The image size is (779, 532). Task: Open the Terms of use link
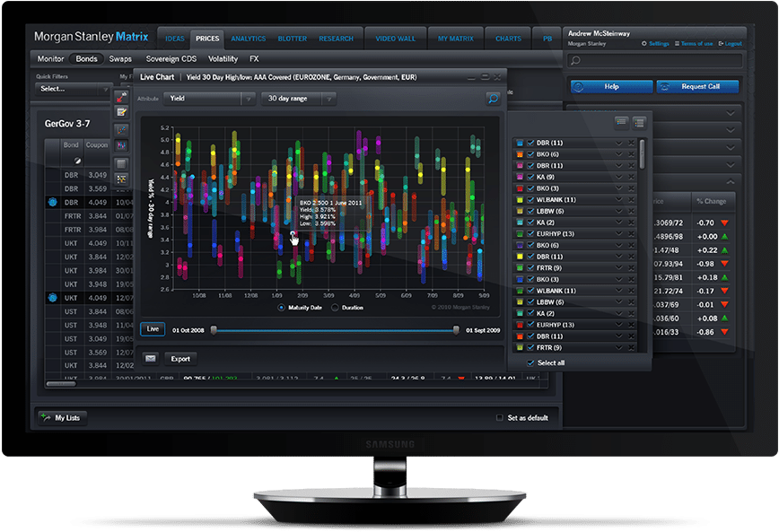click(x=694, y=44)
